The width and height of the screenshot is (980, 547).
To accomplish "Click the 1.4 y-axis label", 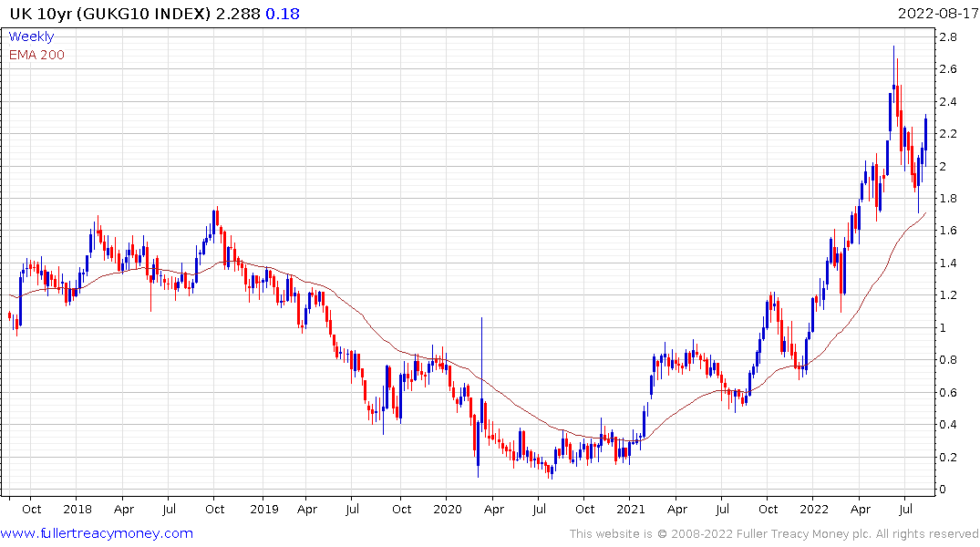I will pyautogui.click(x=948, y=263).
